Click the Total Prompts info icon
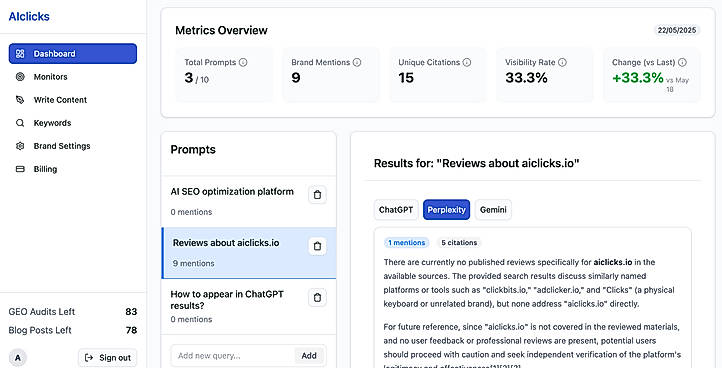This screenshot has width=722, height=368. [x=243, y=62]
